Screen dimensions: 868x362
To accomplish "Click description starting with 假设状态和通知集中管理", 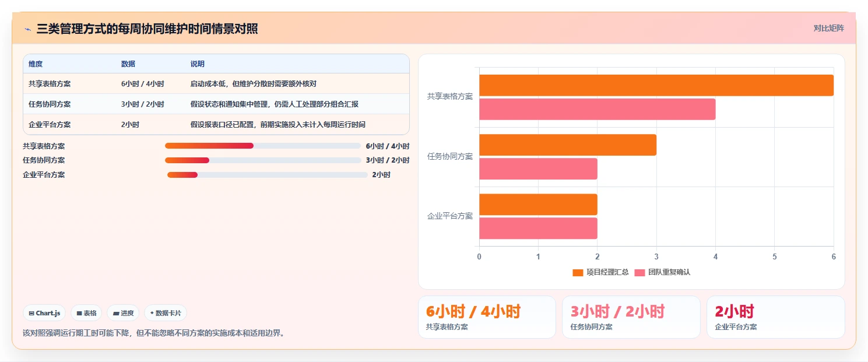I will click(275, 104).
